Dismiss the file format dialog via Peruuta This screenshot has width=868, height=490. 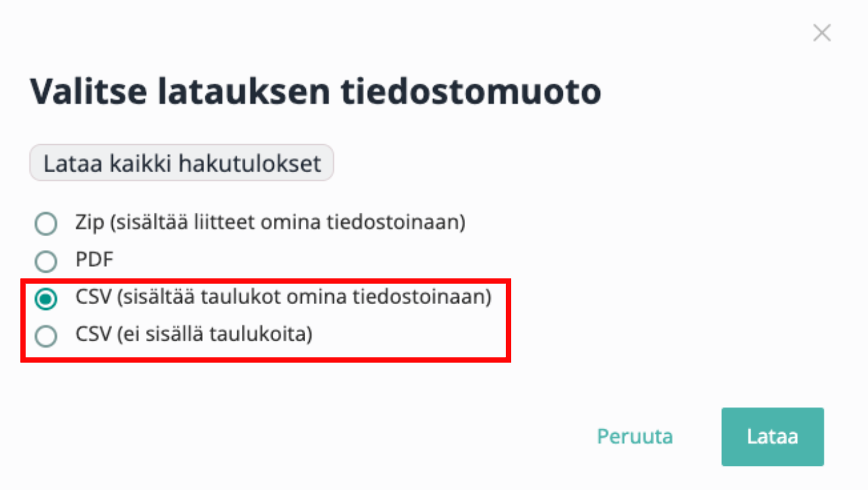coord(635,436)
